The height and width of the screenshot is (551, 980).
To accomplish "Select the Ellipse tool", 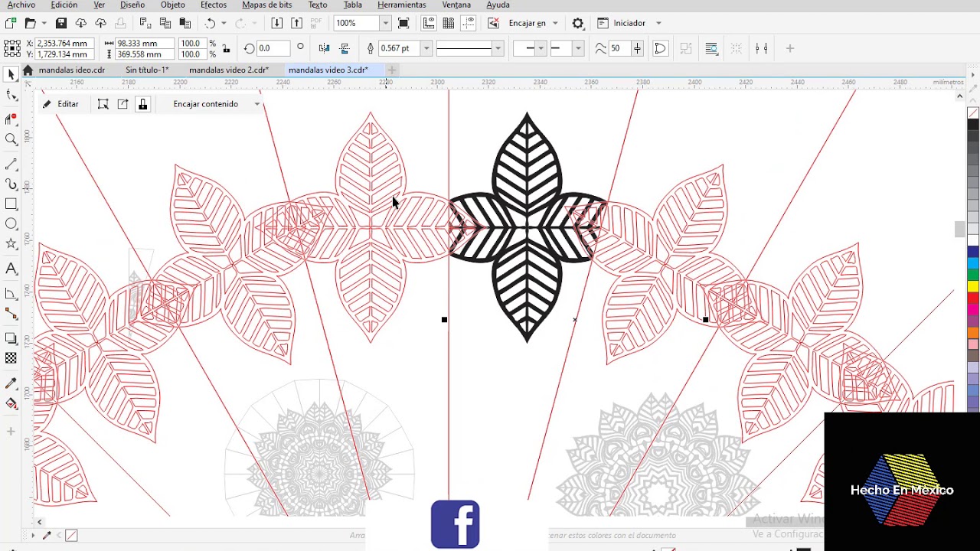I will [x=11, y=224].
